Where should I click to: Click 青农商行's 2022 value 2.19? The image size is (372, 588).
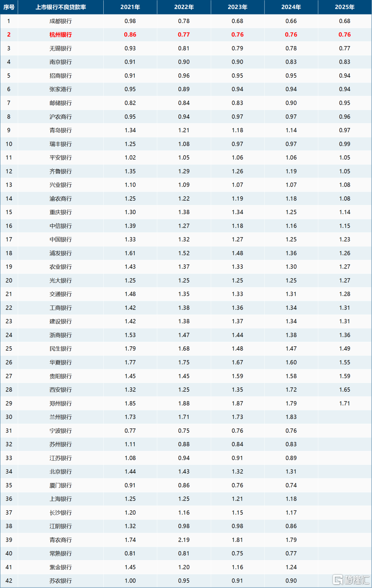(x=184, y=540)
